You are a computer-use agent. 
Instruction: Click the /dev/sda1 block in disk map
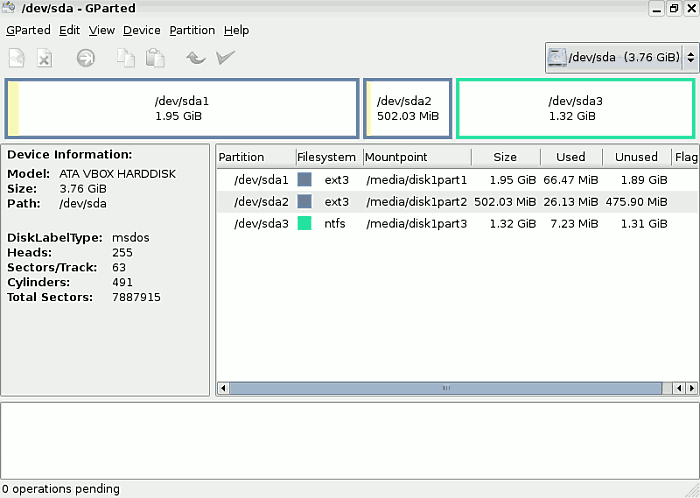182,108
